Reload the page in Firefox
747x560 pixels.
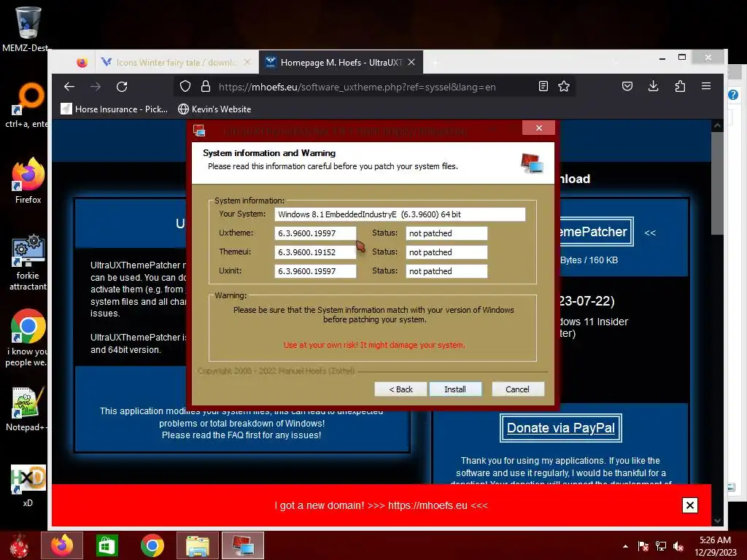pyautogui.click(x=122, y=86)
